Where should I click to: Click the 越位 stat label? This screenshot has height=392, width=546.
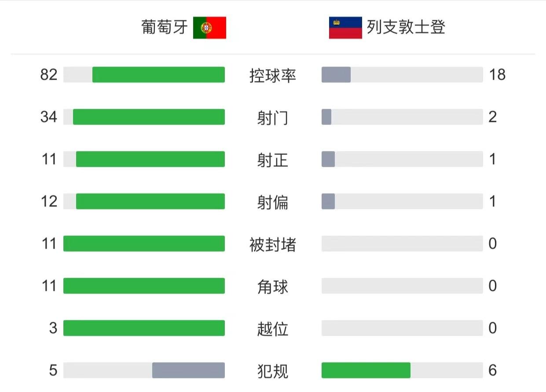click(273, 329)
